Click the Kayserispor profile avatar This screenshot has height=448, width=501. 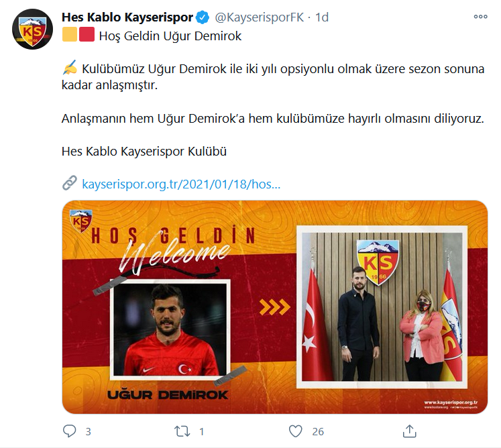pos(33,30)
